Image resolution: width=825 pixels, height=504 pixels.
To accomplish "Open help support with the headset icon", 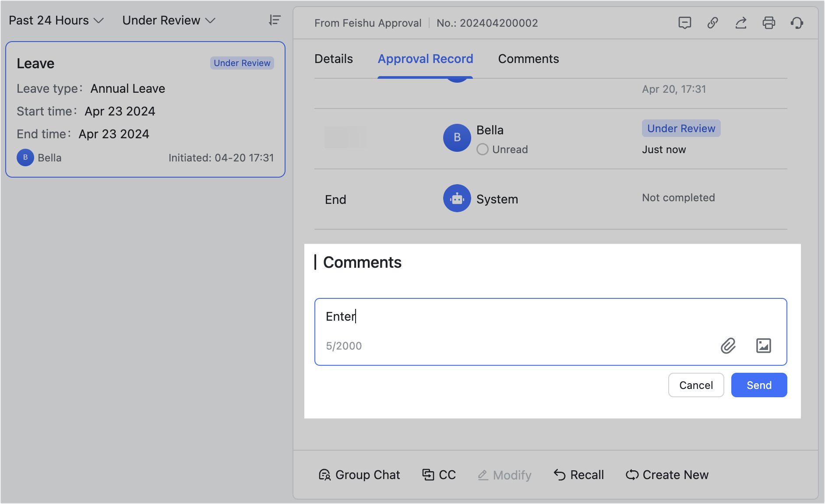I will click(797, 23).
